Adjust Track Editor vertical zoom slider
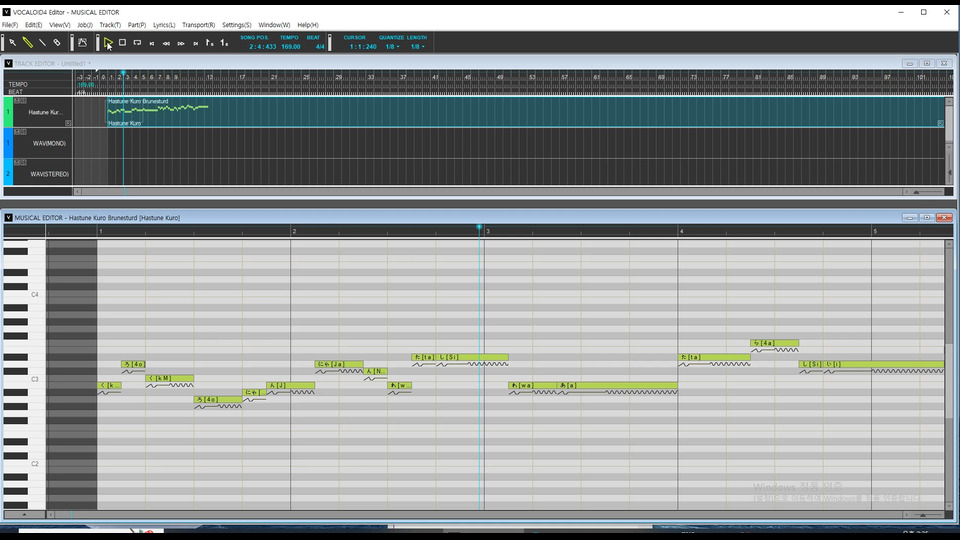 950,171
